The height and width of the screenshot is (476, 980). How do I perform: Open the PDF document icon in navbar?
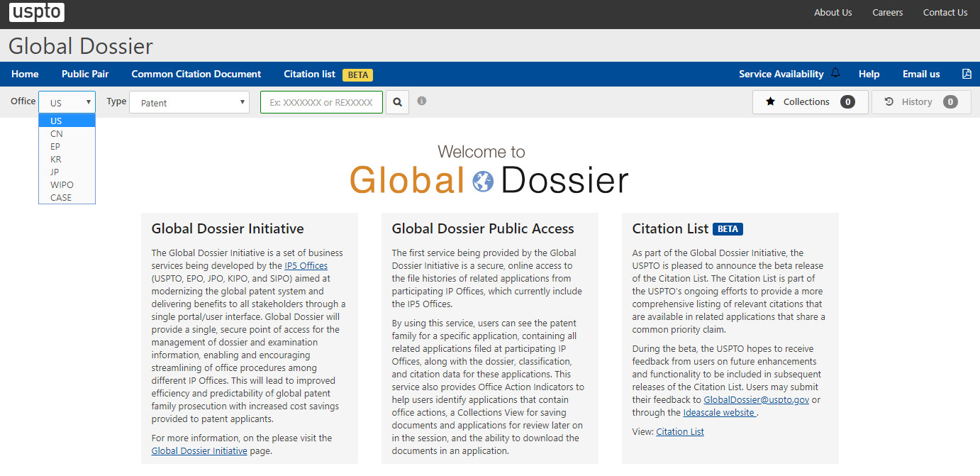point(967,74)
